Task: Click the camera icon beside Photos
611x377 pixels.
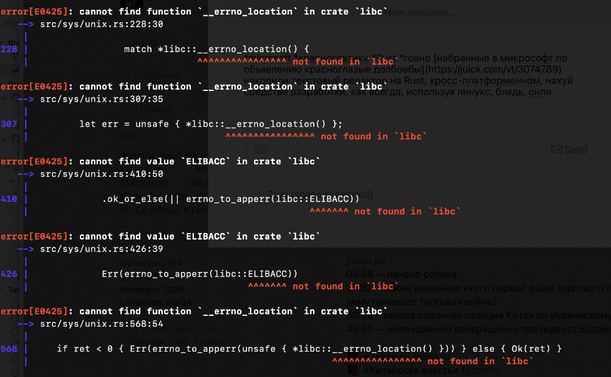Action: pyautogui.click(x=132, y=108)
